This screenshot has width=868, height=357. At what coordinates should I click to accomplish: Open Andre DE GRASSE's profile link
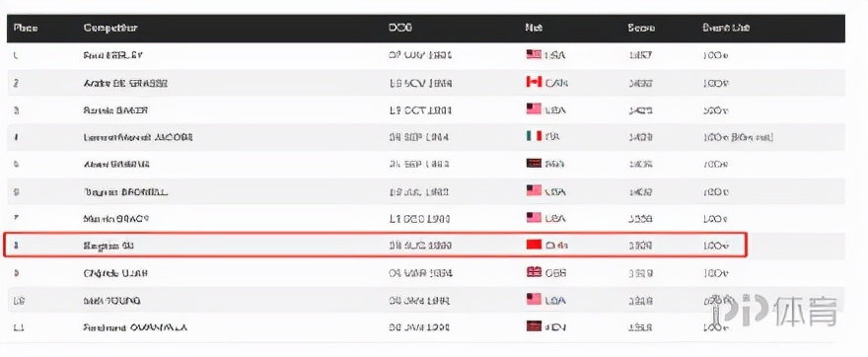click(x=125, y=83)
